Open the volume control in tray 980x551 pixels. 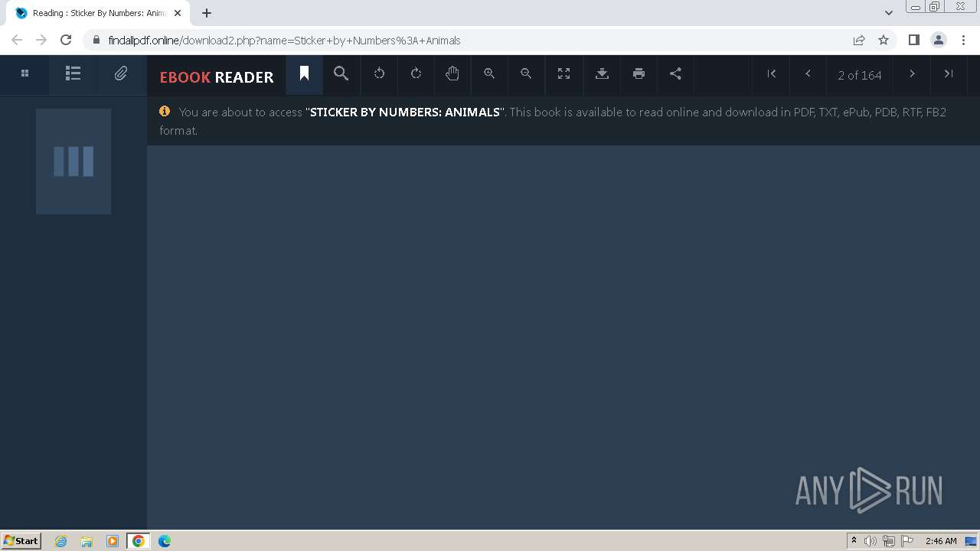coord(871,541)
